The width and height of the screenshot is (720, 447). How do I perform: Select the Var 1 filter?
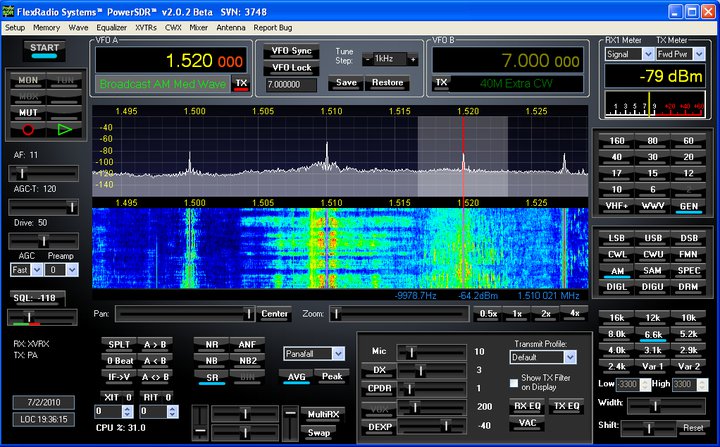point(652,366)
